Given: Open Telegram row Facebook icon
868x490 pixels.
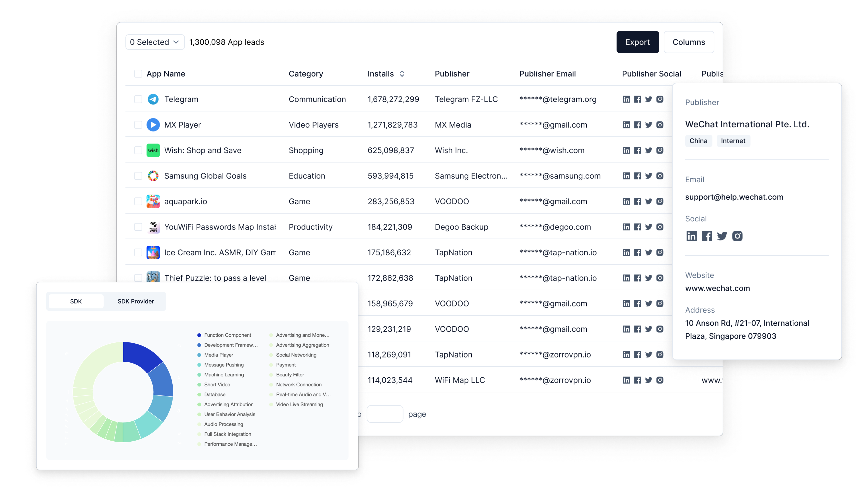Looking at the screenshot, I should click(637, 99).
